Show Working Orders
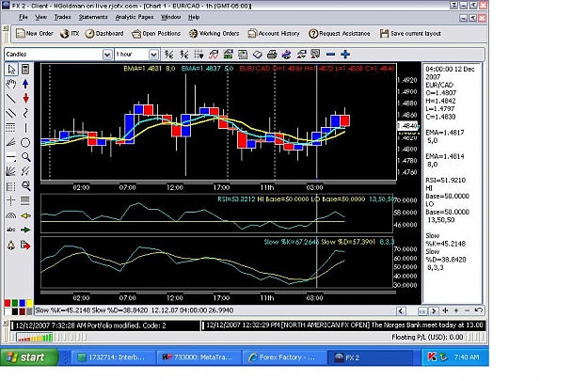588x381 pixels. [214, 33]
